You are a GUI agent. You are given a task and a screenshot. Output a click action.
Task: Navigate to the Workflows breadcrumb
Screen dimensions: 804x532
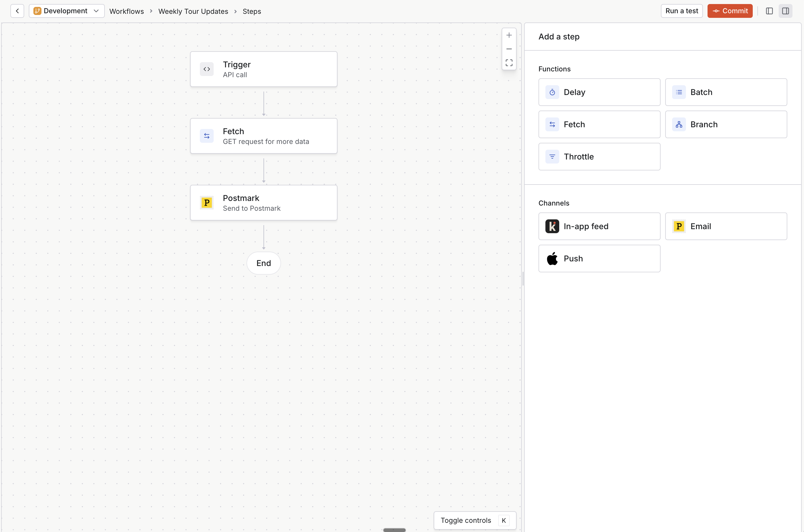[126, 11]
